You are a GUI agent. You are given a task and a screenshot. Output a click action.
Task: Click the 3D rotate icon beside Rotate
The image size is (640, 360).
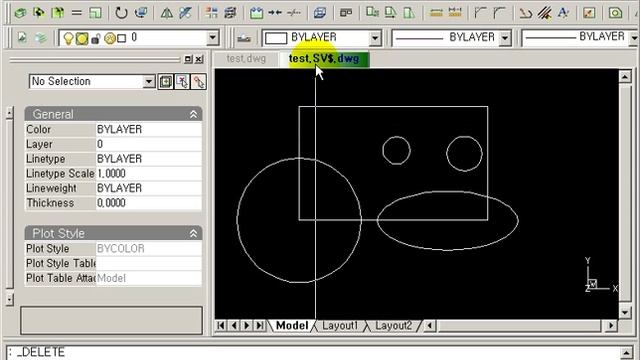coord(141,13)
